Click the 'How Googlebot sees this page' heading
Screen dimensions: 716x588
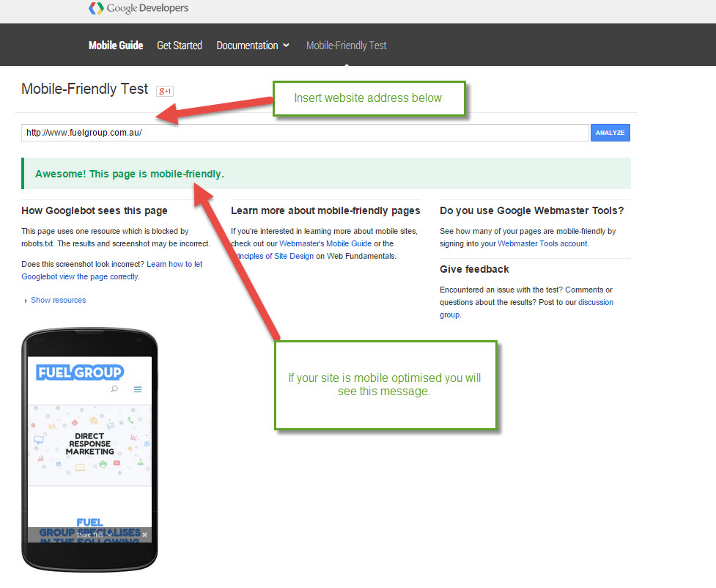95,210
